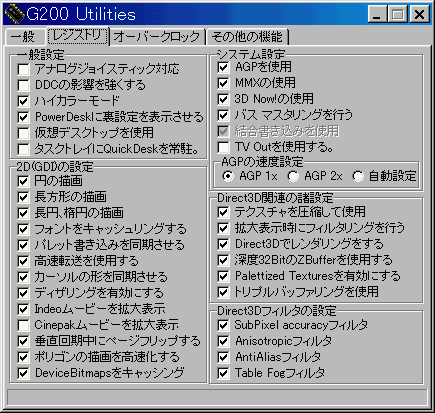
Task: Disable Direct3Dでレンダリングをする checkbox
Action: point(223,244)
